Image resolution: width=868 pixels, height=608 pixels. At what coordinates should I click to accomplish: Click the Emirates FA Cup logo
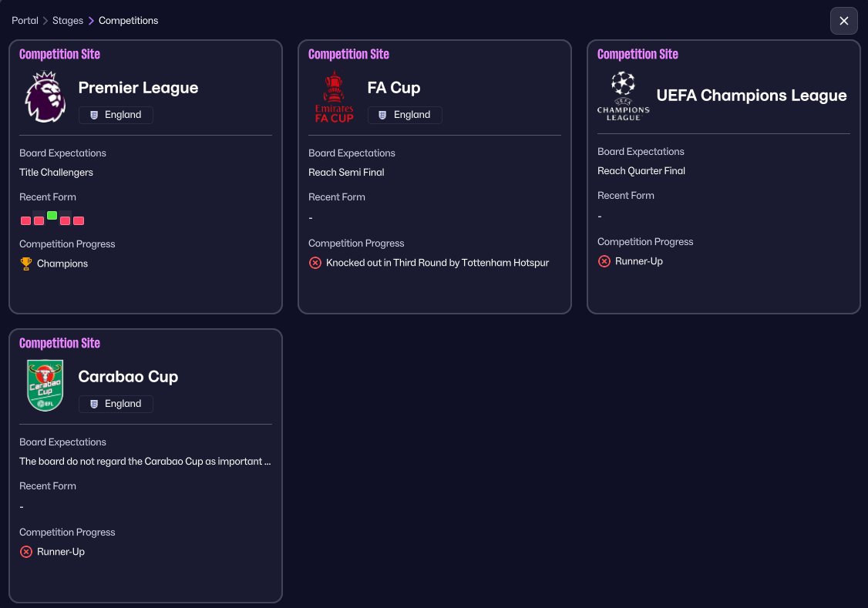(334, 97)
